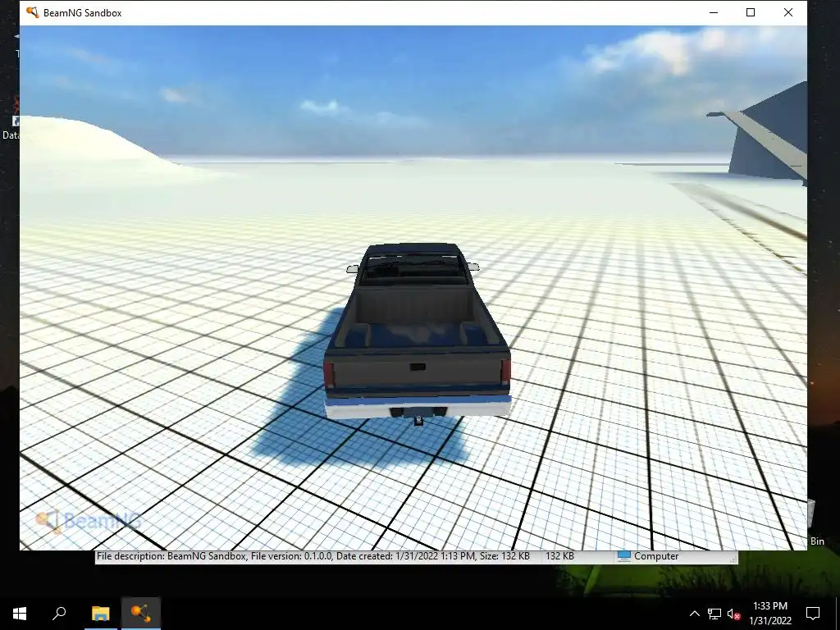Open the network status tray icon
Viewport: 840px width, 630px height.
tap(714, 614)
